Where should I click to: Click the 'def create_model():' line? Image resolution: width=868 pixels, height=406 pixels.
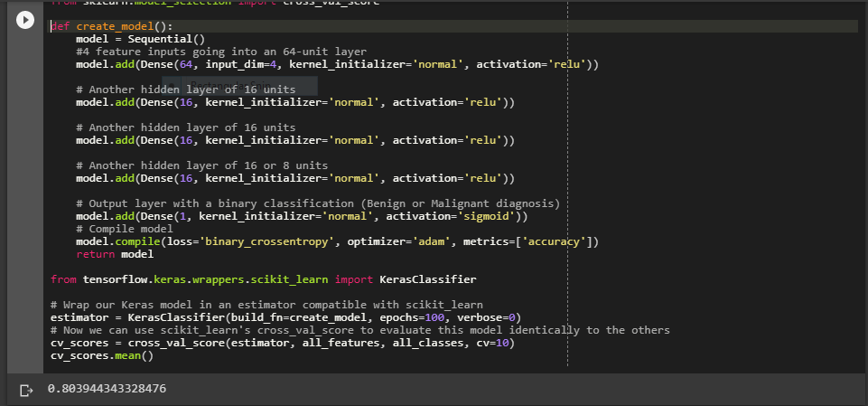pyautogui.click(x=112, y=26)
